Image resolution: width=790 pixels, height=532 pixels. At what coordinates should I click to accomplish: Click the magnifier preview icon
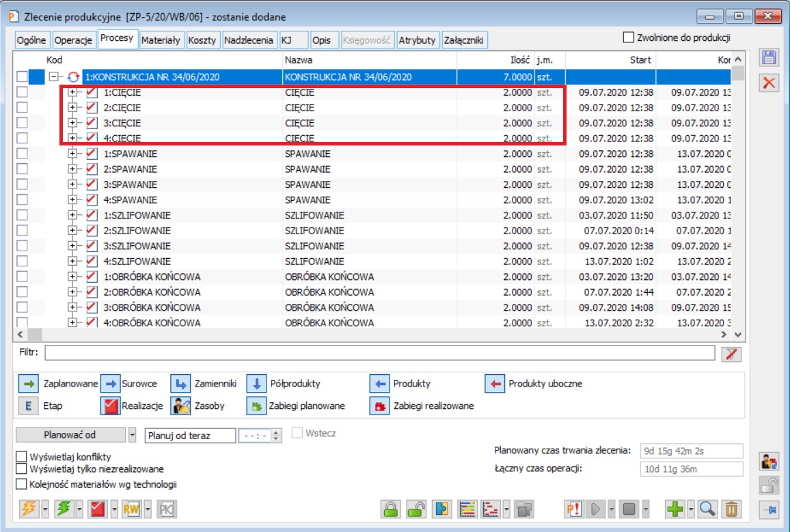(x=707, y=509)
